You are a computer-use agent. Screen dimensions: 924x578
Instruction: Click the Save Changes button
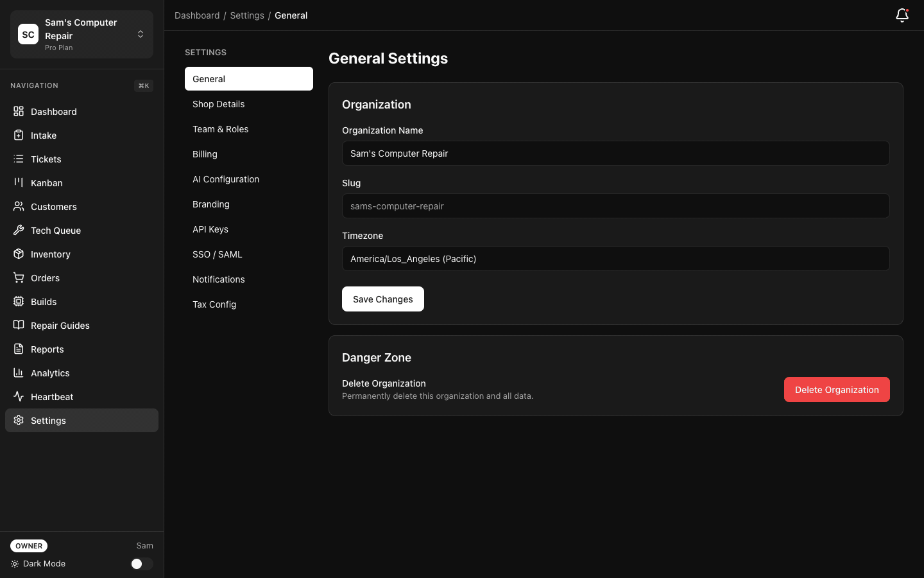coord(382,299)
